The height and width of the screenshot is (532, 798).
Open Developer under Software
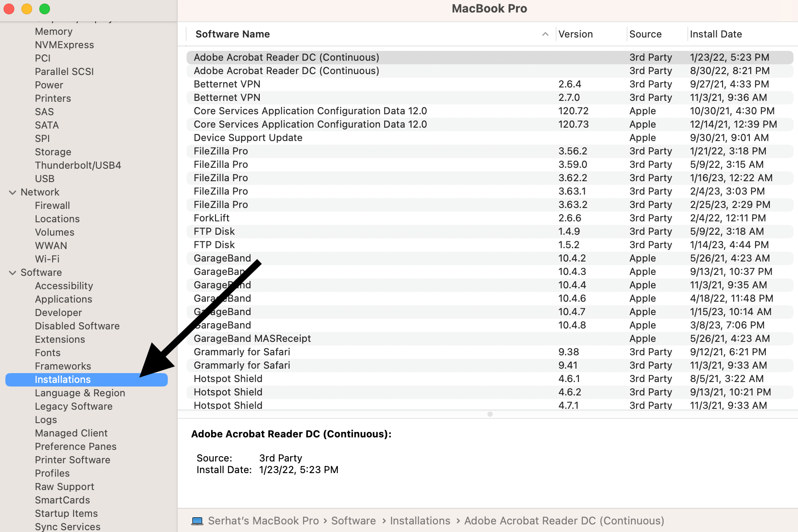[58, 313]
